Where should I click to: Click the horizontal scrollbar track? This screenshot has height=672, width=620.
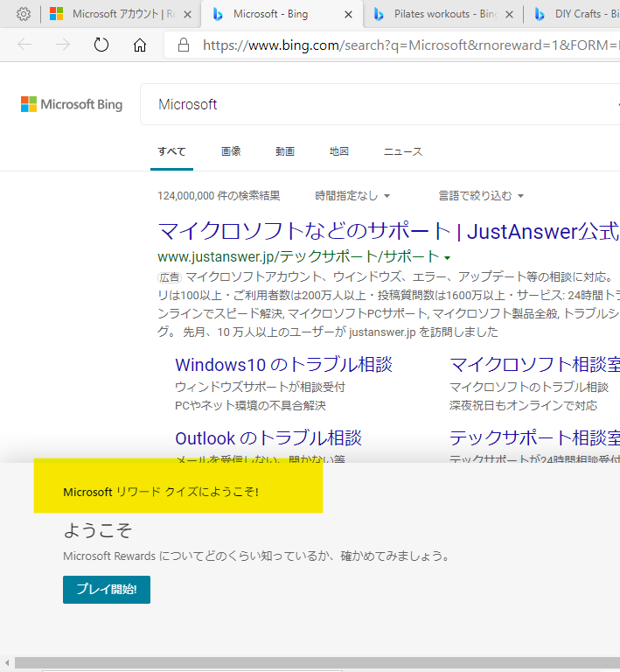(x=317, y=662)
